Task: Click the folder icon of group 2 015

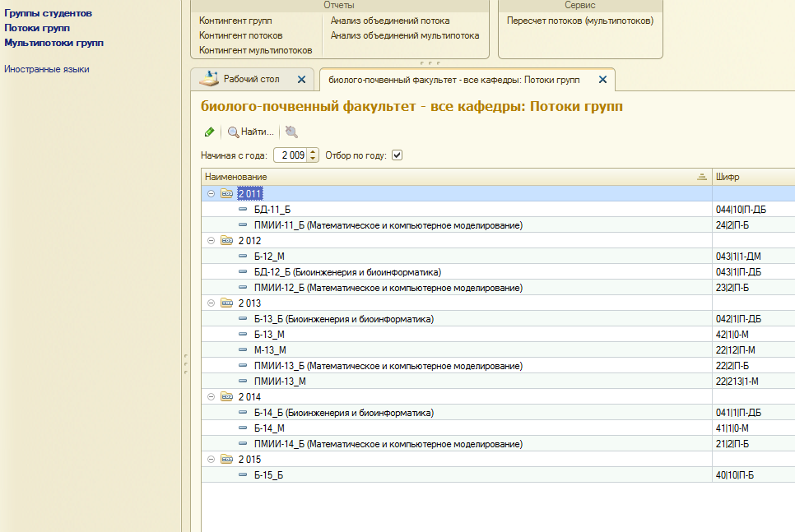Action: (x=226, y=459)
